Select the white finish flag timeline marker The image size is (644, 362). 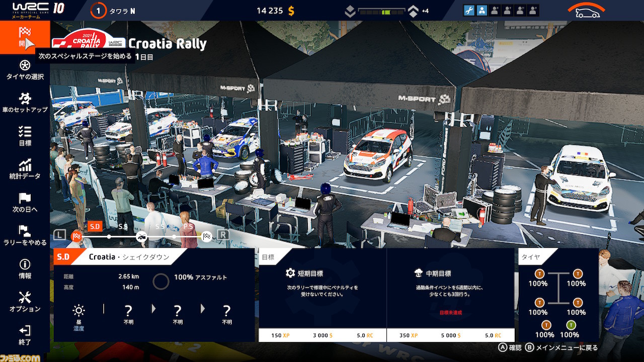pyautogui.click(x=206, y=236)
